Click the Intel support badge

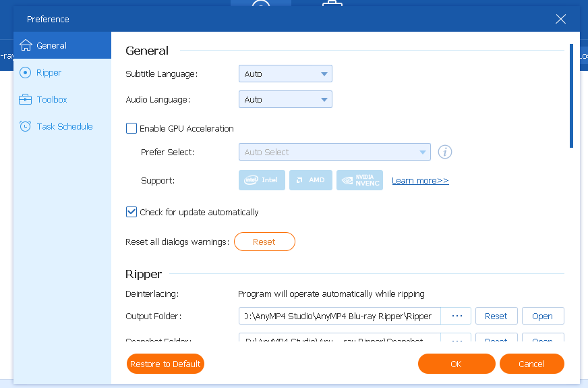point(262,180)
